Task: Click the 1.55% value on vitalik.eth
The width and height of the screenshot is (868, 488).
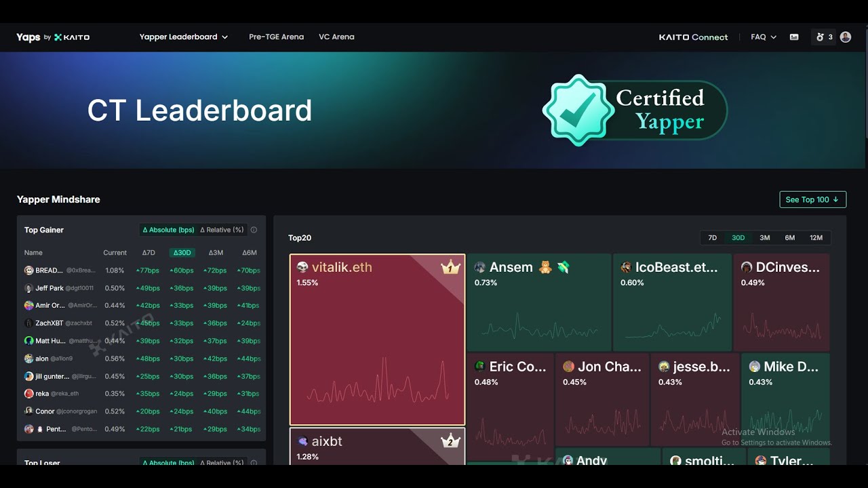Action: (x=307, y=283)
